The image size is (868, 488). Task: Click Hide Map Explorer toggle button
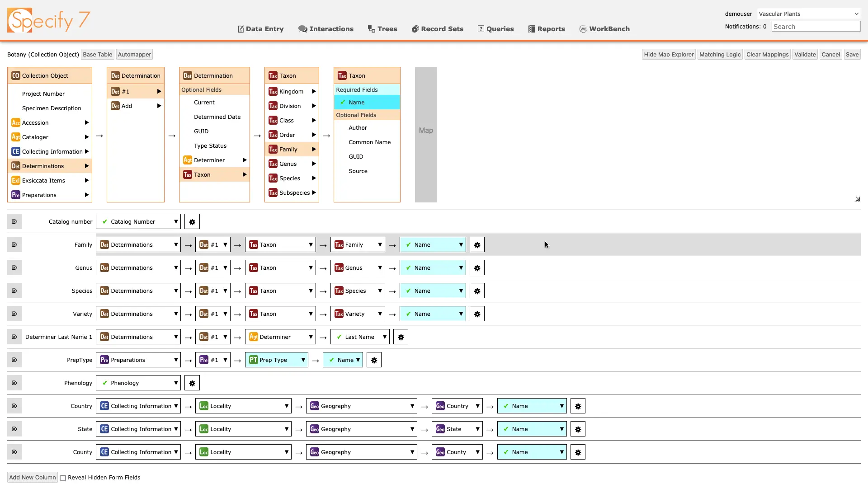(668, 55)
